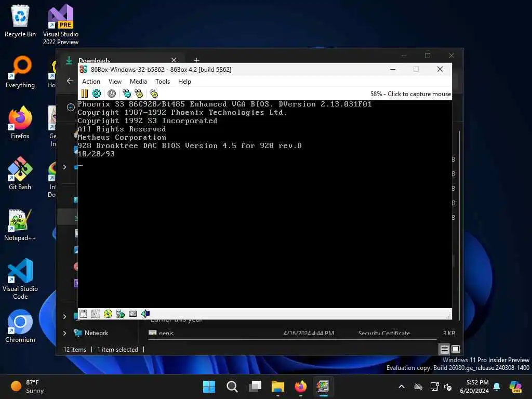Click the ACPI shutdown power icon in 86Box
Screen dimensions: 532x399
(x=112, y=94)
